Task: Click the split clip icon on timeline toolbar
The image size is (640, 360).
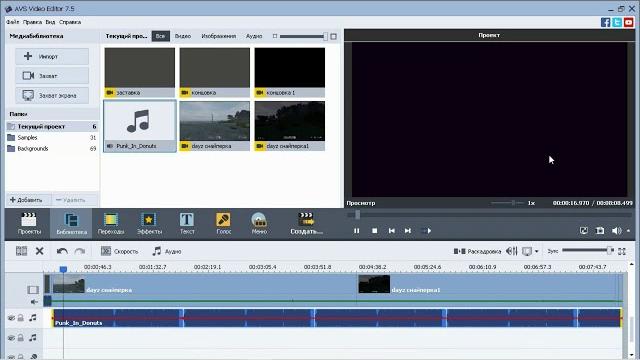Action: [x=21, y=251]
